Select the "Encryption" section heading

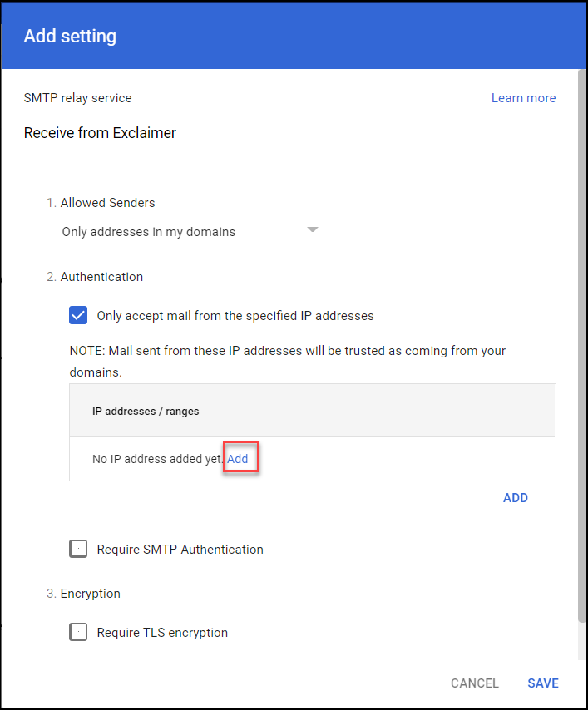coord(90,594)
